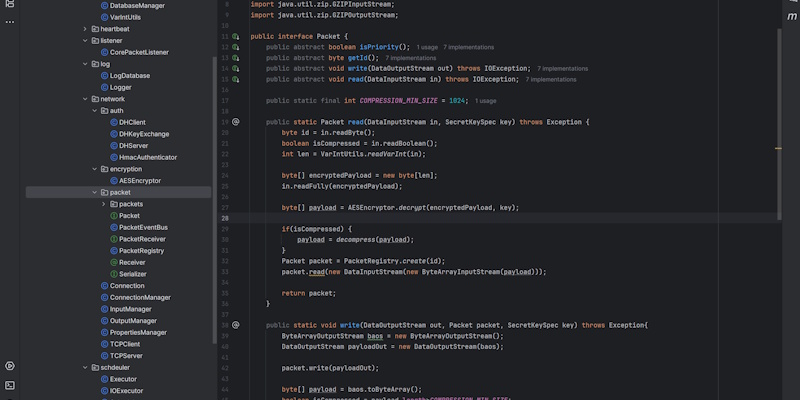This screenshot has height=400, width=800.
Task: Click the implemented-method gutter icon on line 15
Action: coord(236,79)
